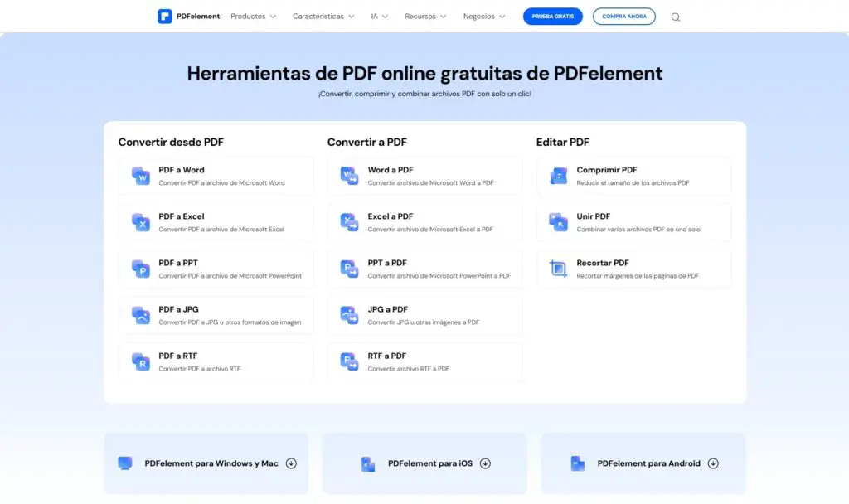Select the PDF a Excel icon
849x504 pixels.
point(141,222)
